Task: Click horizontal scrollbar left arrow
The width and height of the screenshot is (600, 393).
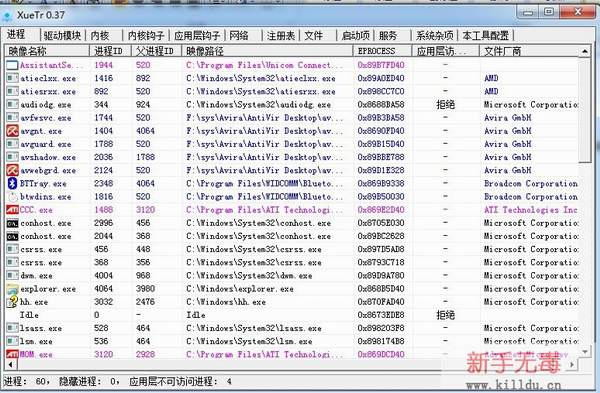Action: tap(10, 364)
